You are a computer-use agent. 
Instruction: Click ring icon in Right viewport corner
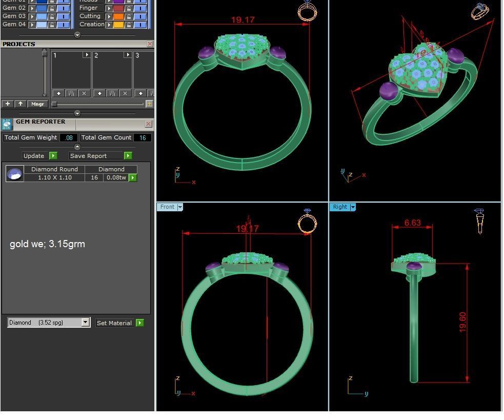479,221
